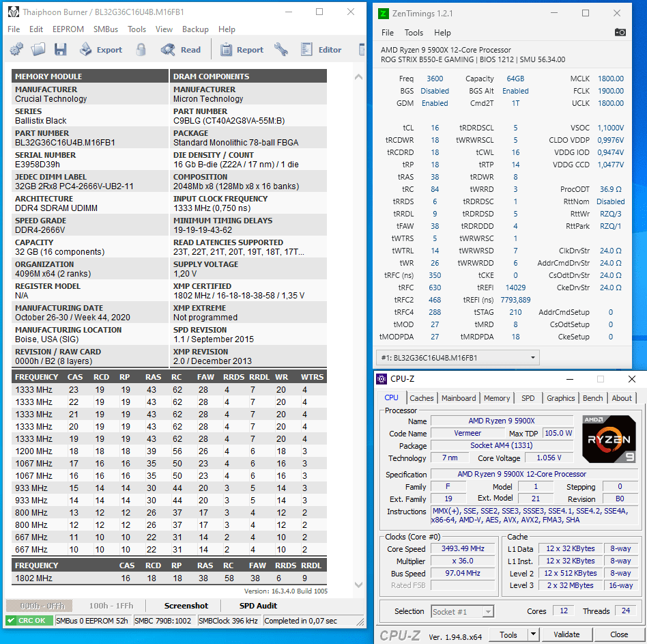Click the AMD Ryzen 9 logo in CPU-Z
Image resolution: width=647 pixels, height=644 pixels.
[x=609, y=439]
